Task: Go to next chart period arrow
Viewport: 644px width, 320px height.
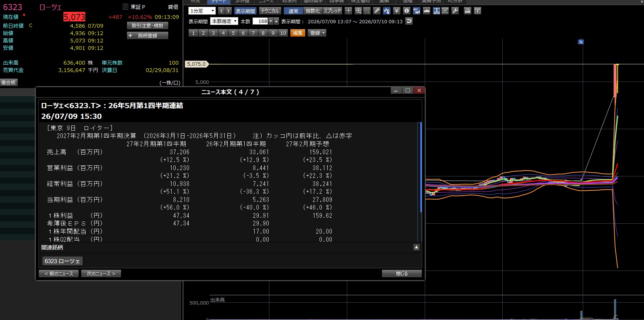Action: [228, 11]
